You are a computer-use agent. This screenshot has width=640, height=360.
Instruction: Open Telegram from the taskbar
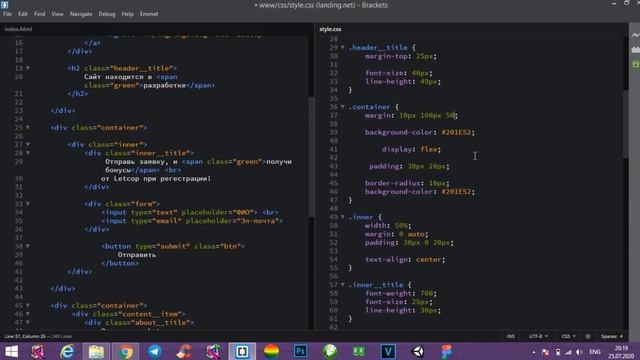pyautogui.click(x=155, y=351)
